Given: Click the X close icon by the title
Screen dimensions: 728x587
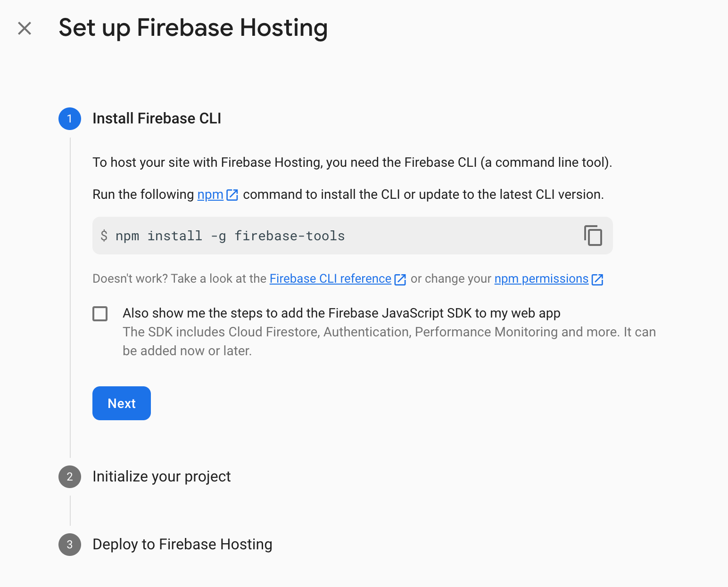Looking at the screenshot, I should click(25, 28).
